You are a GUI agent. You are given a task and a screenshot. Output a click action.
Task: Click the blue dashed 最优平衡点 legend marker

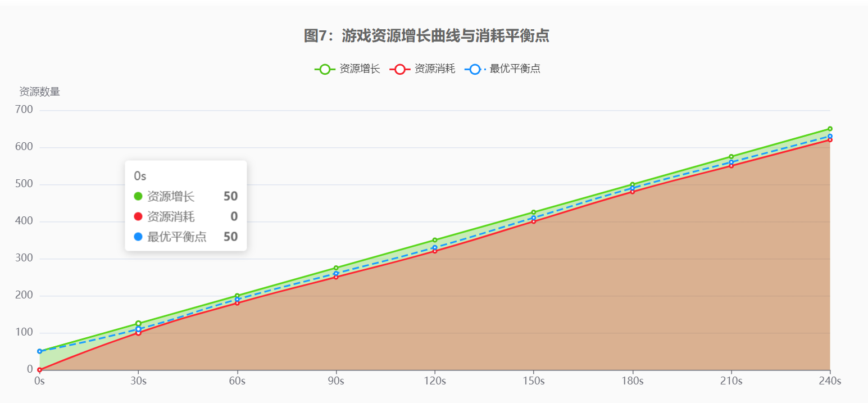pyautogui.click(x=475, y=69)
